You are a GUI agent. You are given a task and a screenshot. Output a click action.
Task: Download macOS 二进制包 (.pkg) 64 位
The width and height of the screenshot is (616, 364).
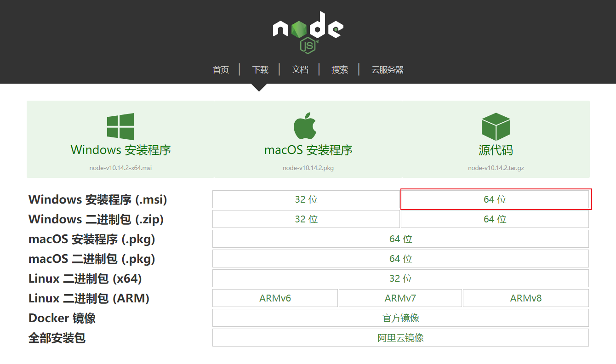[400, 259]
